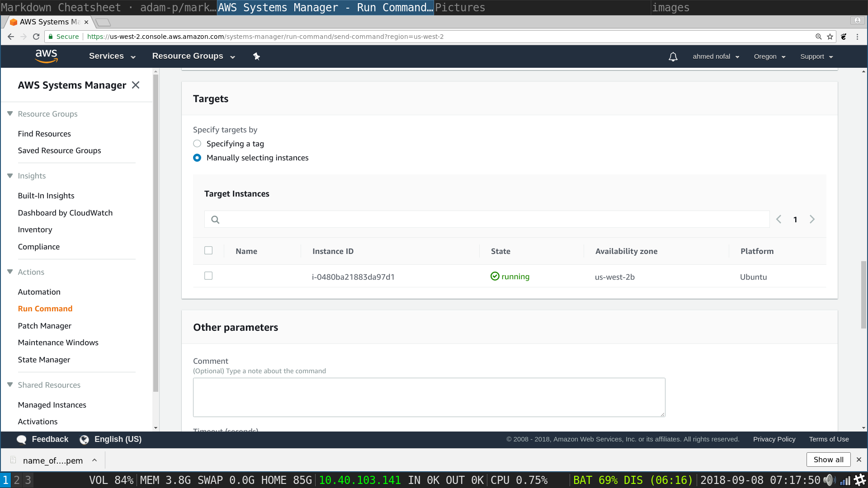
Task: Go to next page of target instances
Action: 812,219
